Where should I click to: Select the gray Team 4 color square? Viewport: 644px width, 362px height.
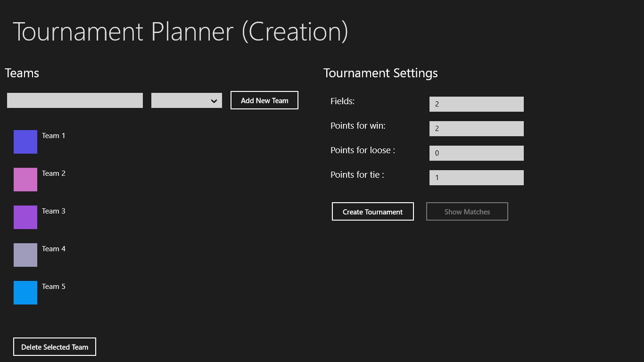click(25, 255)
